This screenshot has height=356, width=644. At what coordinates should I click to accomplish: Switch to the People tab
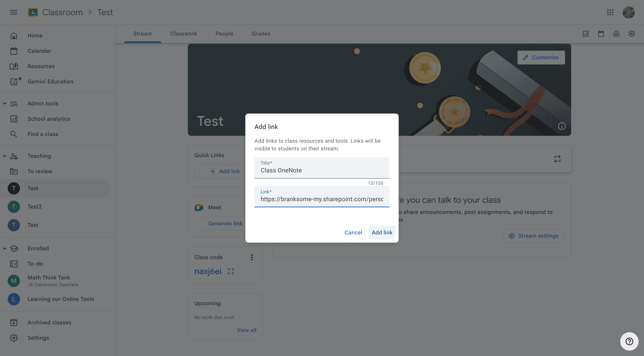[x=224, y=34]
